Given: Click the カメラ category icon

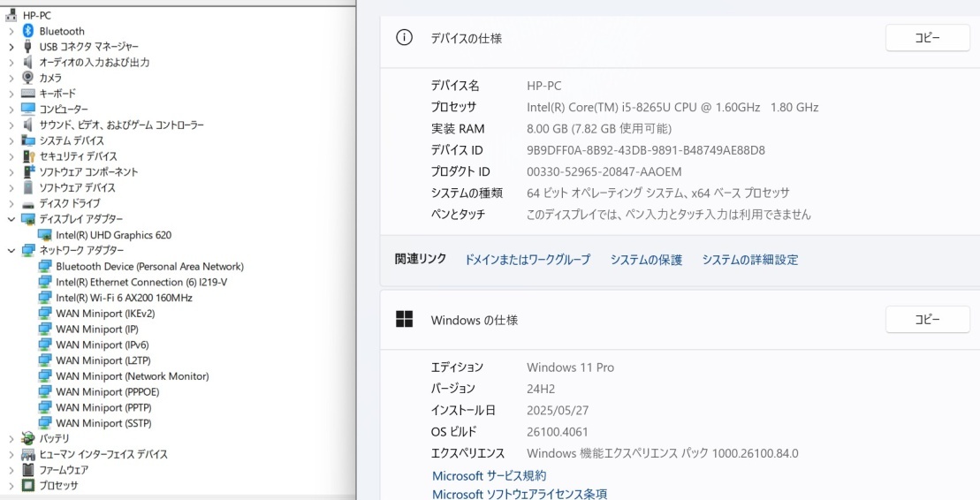Looking at the screenshot, I should point(28,78).
